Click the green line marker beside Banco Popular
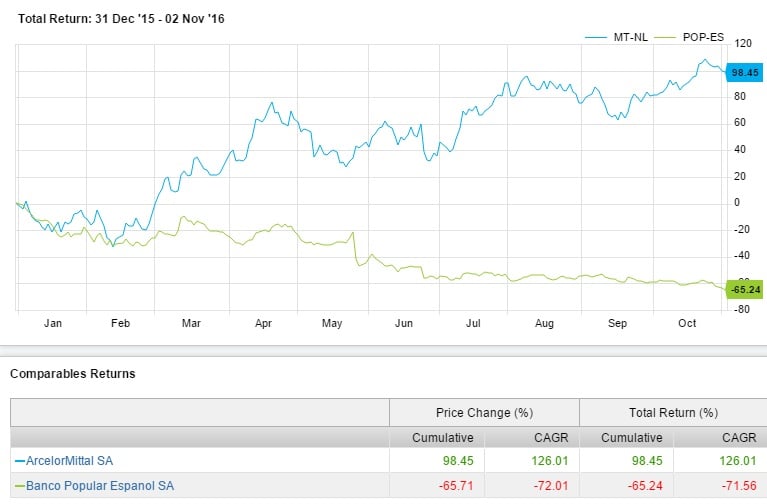The height and width of the screenshot is (504, 767). [x=17, y=487]
